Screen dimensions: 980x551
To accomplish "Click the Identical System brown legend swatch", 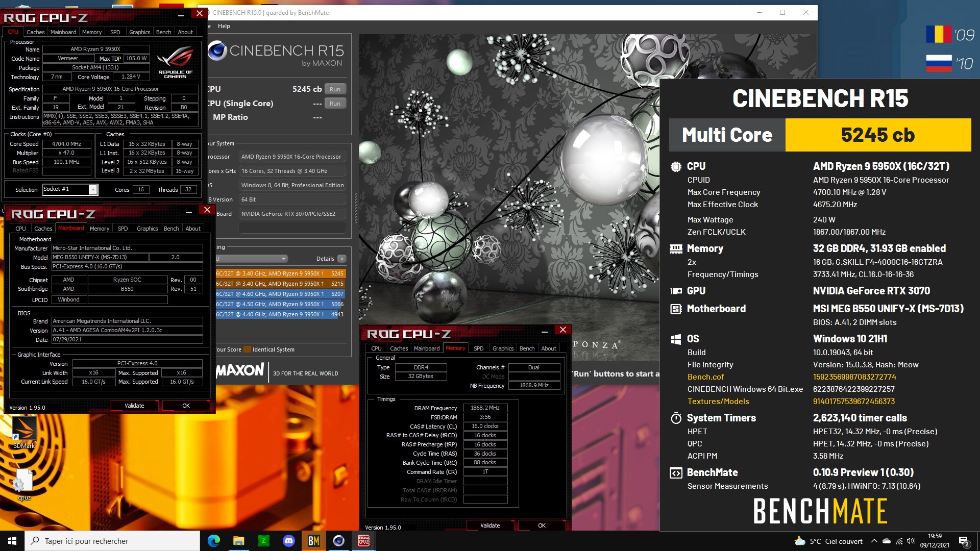I will coord(248,349).
